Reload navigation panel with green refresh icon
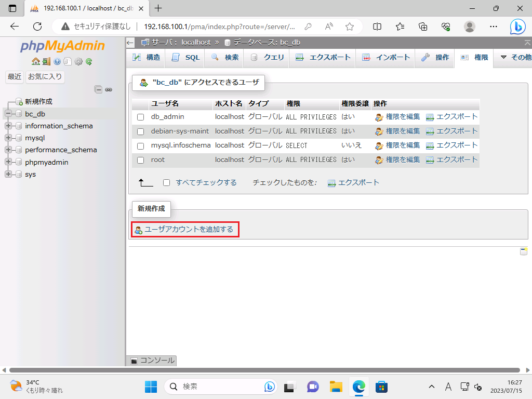Viewport: 532px width, 399px height. click(89, 61)
